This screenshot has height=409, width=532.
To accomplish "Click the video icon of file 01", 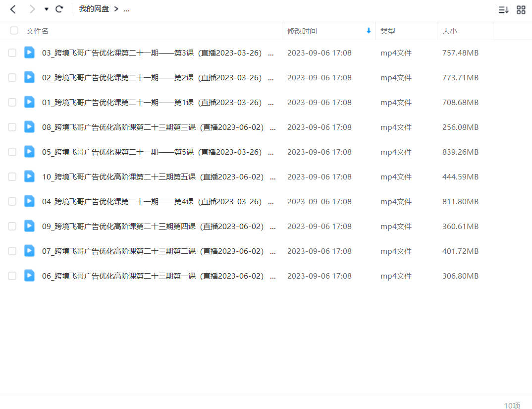I will [29, 102].
